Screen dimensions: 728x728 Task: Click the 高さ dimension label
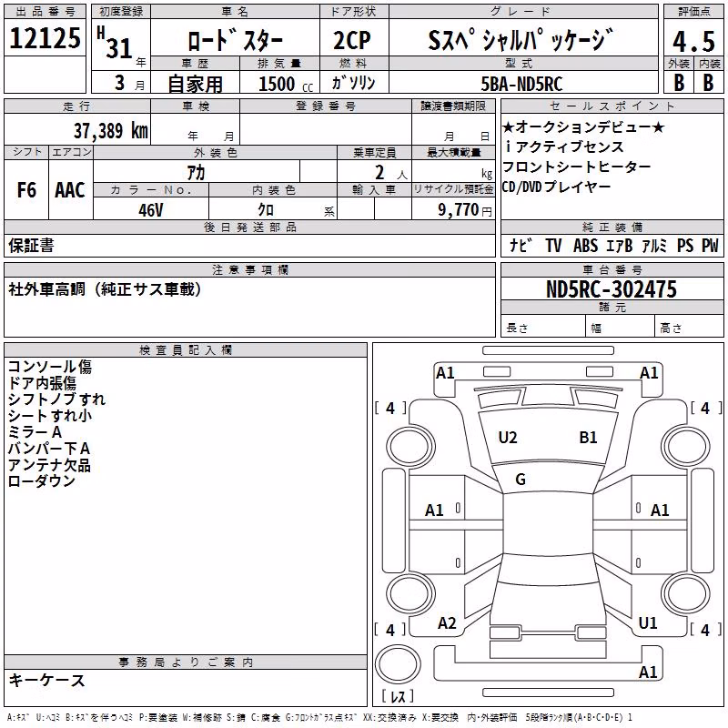[x=671, y=328]
